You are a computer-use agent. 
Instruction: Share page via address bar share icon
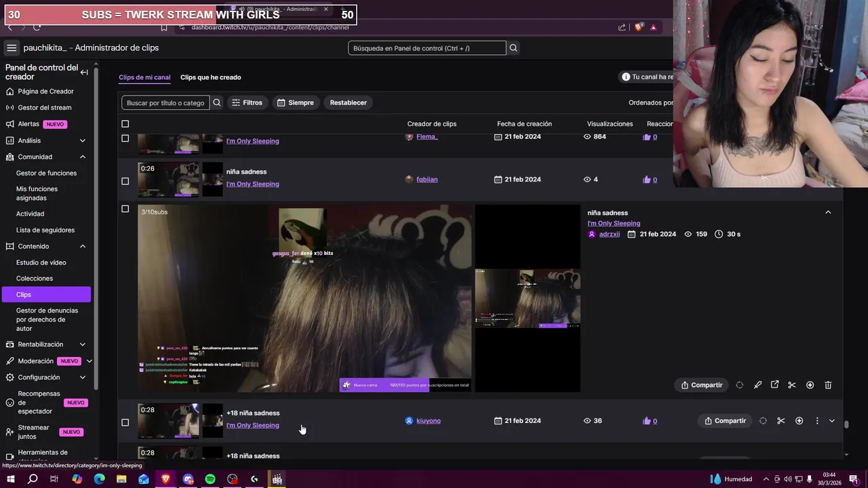(x=622, y=27)
